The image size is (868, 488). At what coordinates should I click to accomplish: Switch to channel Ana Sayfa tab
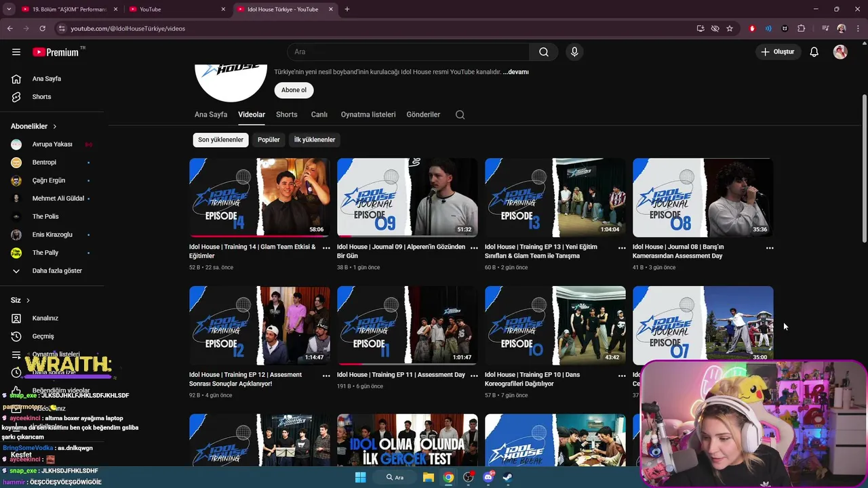click(x=211, y=115)
